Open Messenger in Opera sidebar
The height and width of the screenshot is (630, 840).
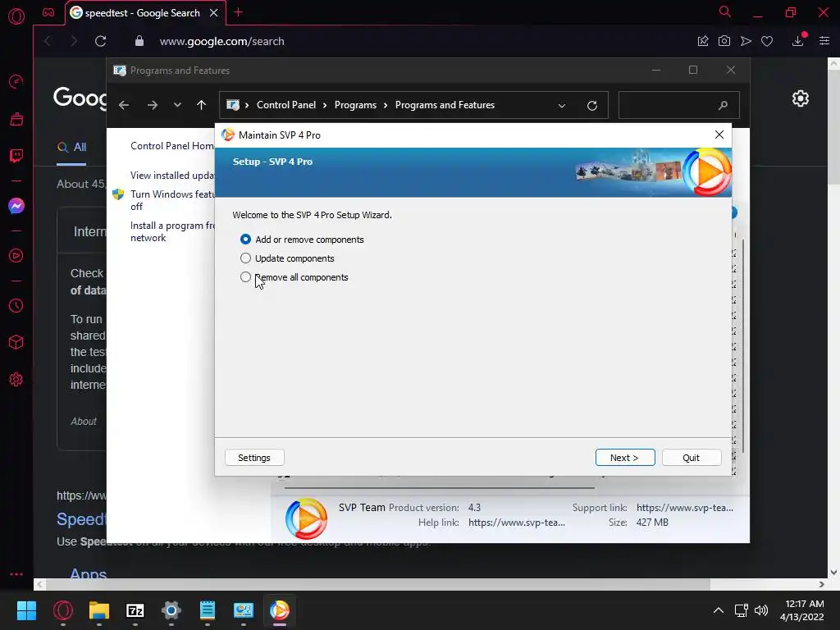coord(16,206)
